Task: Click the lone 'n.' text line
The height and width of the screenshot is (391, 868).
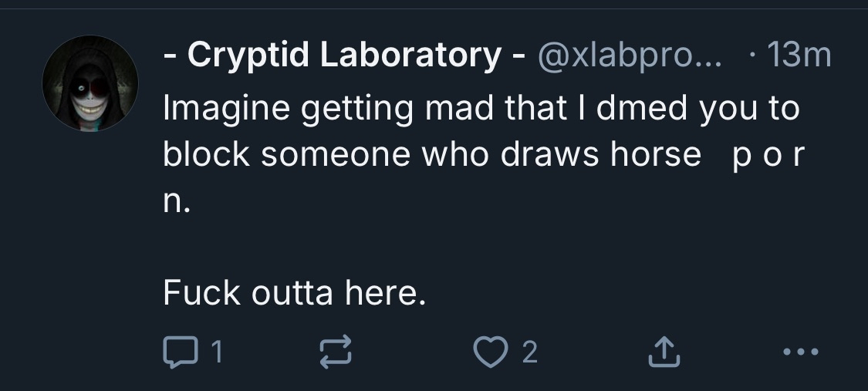Action: [175, 201]
